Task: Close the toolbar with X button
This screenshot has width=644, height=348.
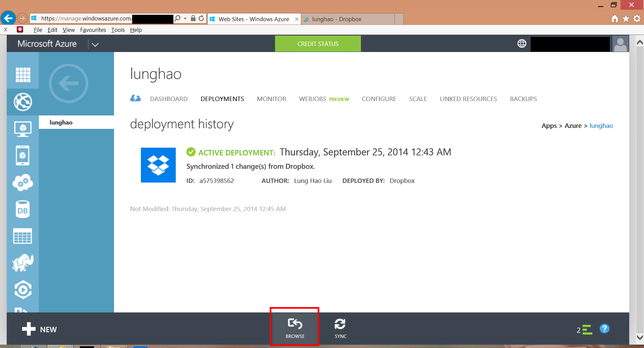Action: pos(5,30)
